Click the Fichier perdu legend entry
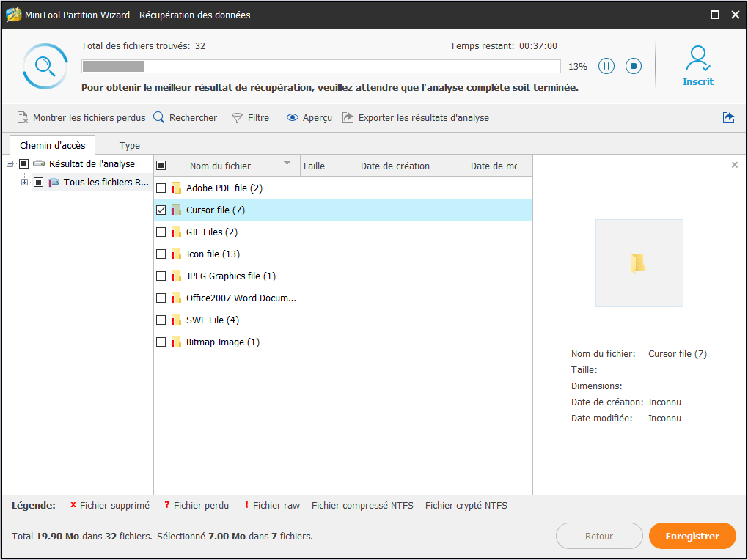Viewport: 748px width, 560px height. point(197,505)
